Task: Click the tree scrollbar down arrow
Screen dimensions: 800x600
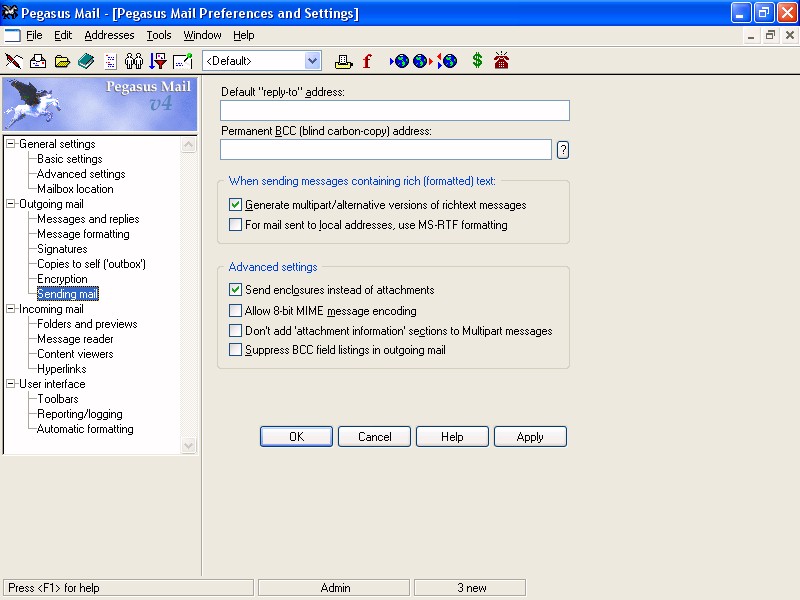Action: 189,445
